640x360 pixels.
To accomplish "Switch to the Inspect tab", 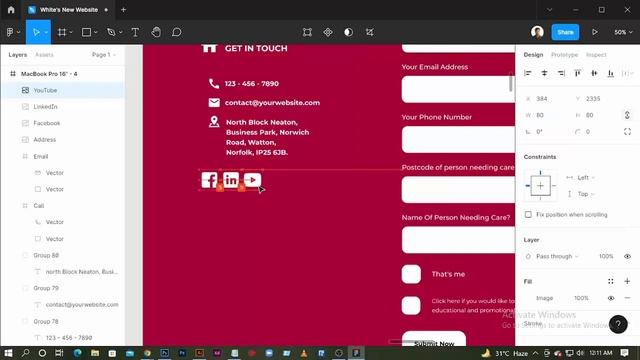I will click(x=596, y=55).
